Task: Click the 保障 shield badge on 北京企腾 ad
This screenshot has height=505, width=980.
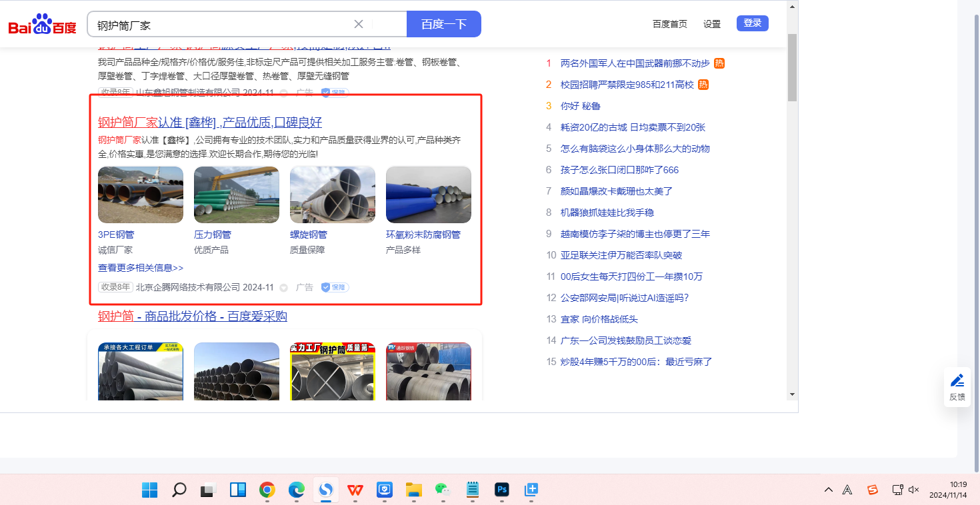Action: point(335,287)
